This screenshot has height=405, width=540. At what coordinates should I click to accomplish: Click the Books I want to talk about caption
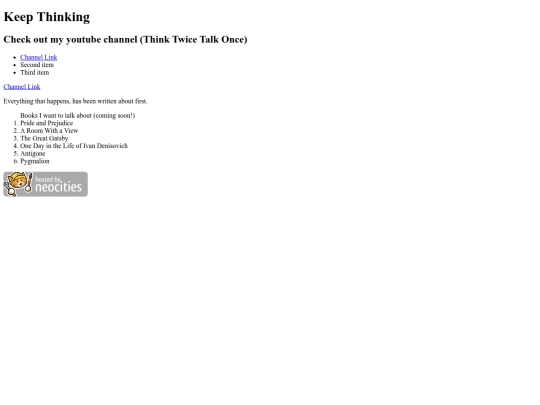(x=77, y=115)
